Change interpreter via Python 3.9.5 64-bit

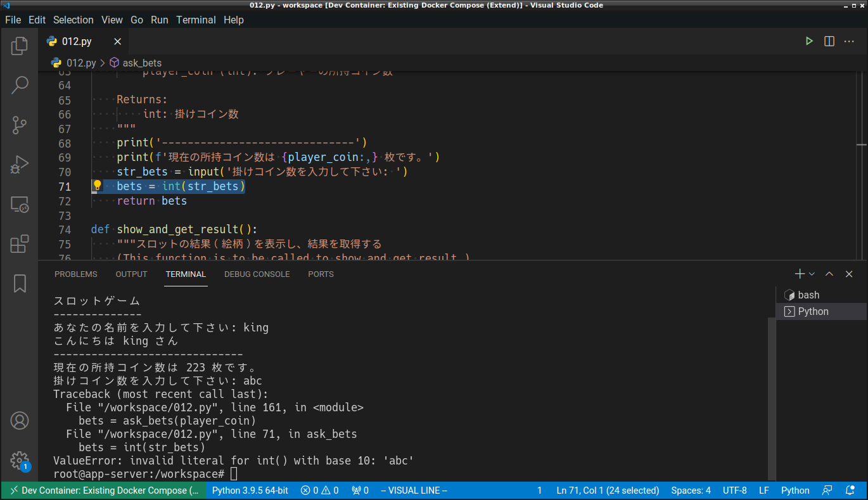[250, 490]
